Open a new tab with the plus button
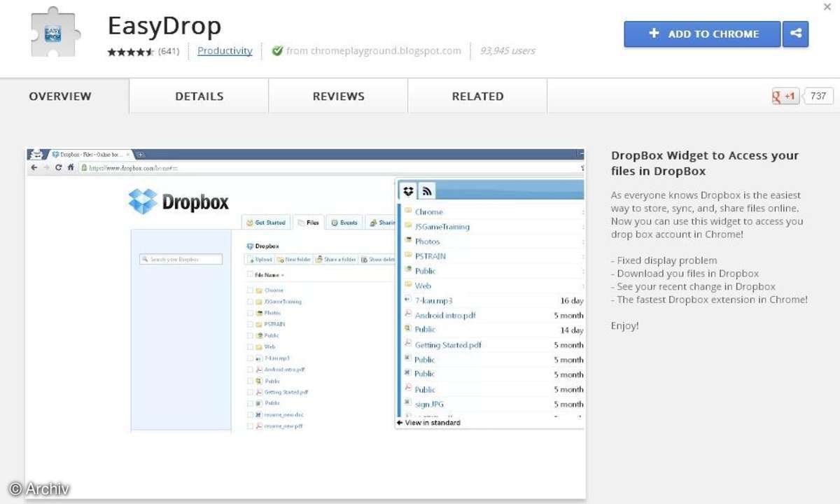Screen dimensions: 840x504 pyautogui.click(x=141, y=154)
